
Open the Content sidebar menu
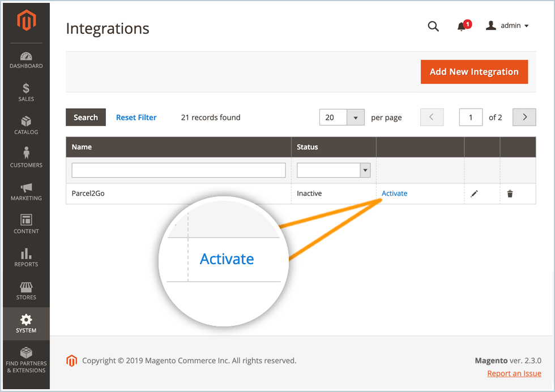pos(26,225)
